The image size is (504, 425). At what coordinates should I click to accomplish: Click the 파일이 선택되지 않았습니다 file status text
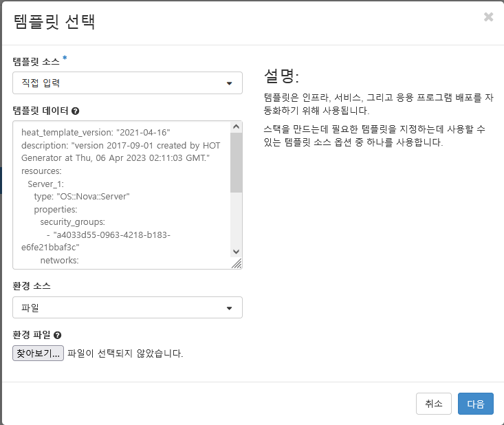pos(125,353)
